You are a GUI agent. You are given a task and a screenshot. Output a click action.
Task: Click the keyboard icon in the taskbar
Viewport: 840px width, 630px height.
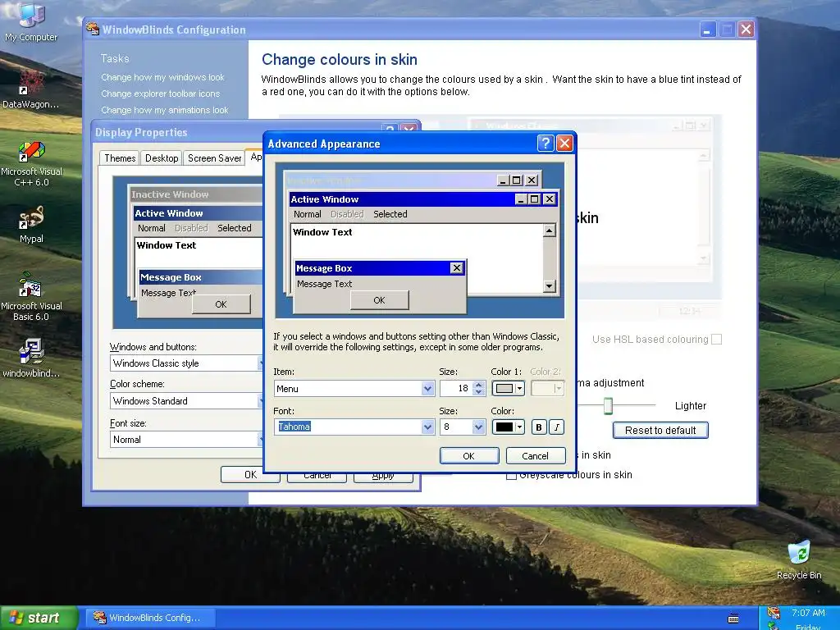click(733, 619)
